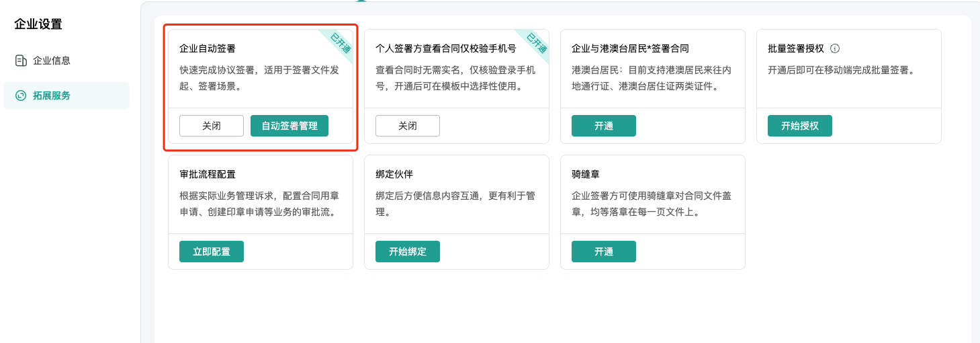Click the 企业自动签署 card title
This screenshot has height=343, width=980.
208,48
